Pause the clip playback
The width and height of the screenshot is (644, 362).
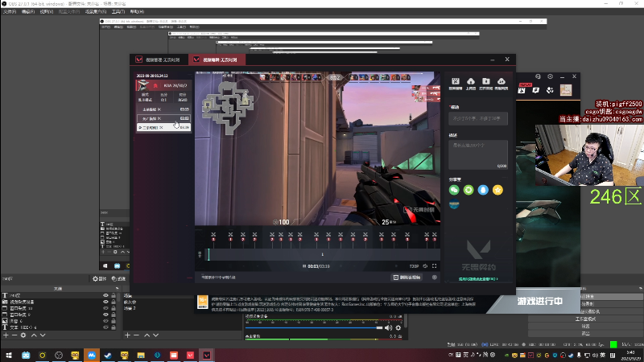304,266
